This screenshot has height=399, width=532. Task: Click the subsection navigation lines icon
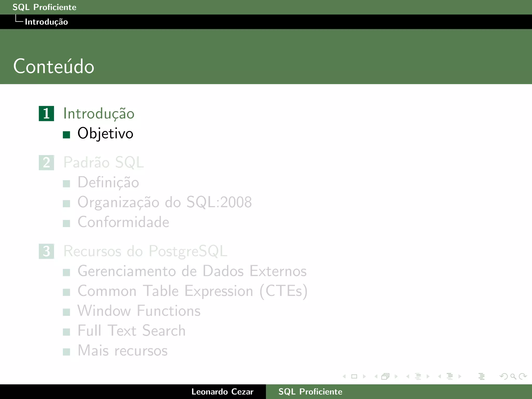pos(418,376)
